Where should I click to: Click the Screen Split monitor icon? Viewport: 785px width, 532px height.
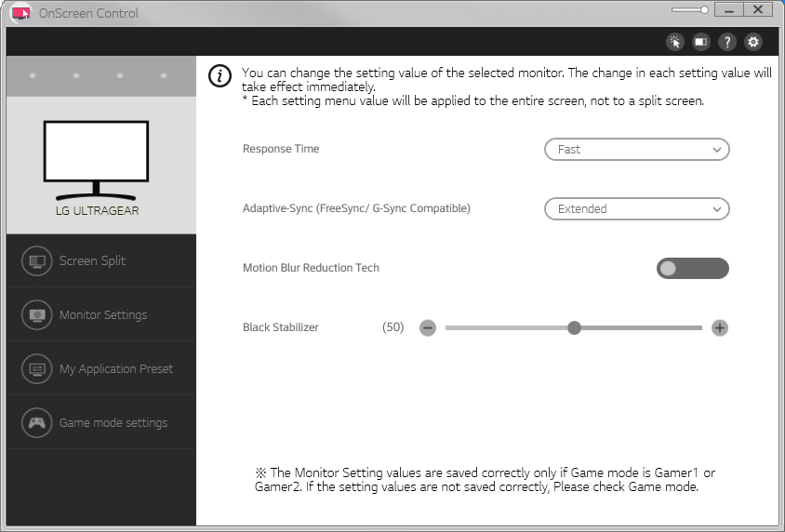coord(37,260)
